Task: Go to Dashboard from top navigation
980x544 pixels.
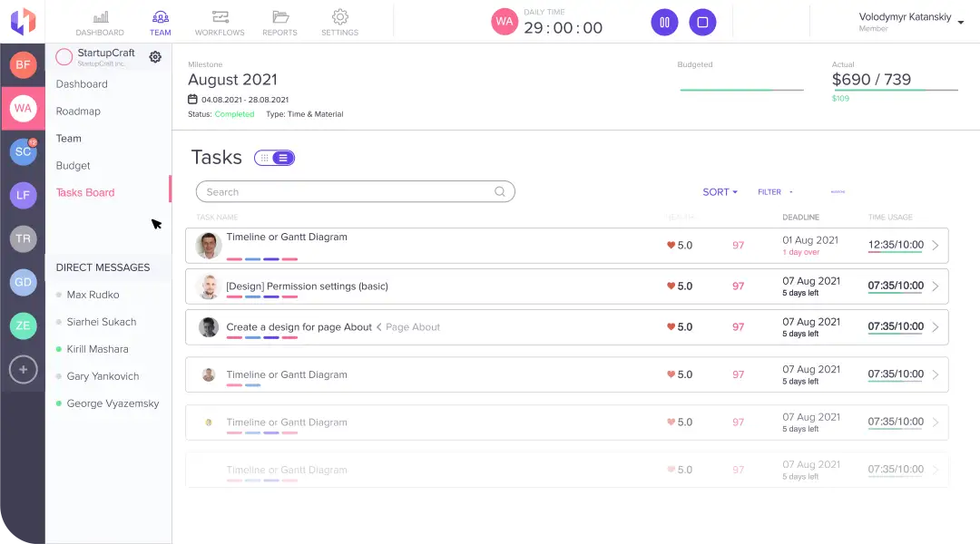Action: click(x=100, y=17)
